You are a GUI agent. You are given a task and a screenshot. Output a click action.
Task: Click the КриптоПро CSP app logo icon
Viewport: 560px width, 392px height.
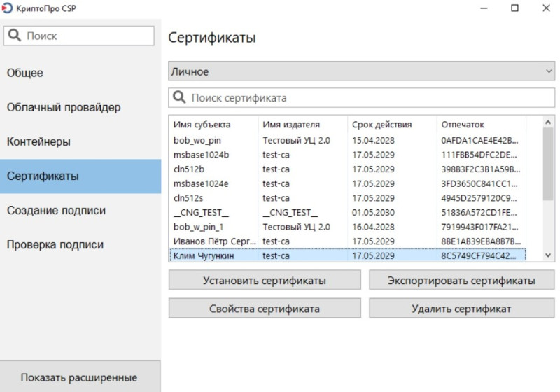pos(7,8)
